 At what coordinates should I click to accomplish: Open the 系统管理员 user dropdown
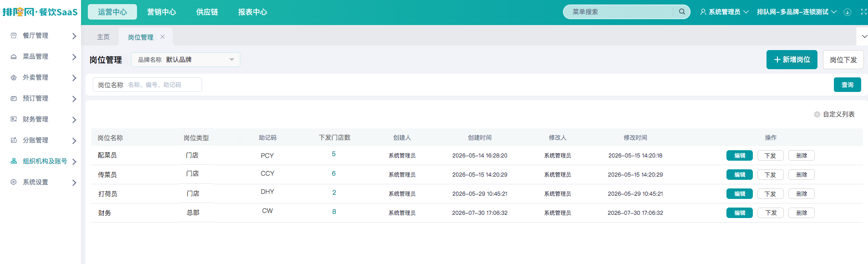tap(724, 12)
